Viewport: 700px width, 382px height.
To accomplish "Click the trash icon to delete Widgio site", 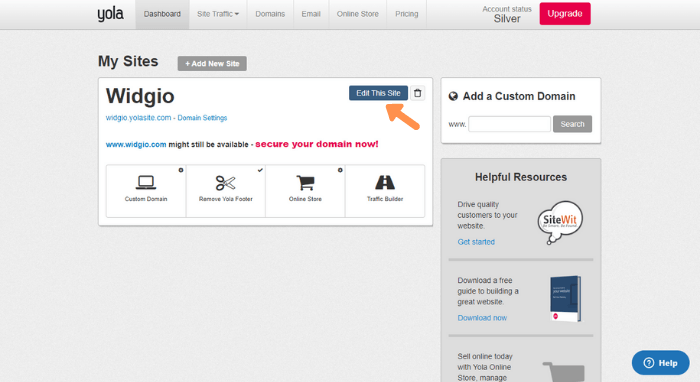I will coord(417,93).
